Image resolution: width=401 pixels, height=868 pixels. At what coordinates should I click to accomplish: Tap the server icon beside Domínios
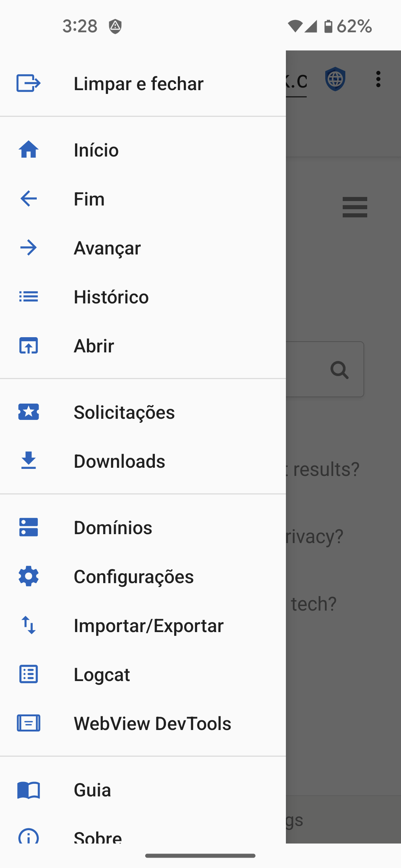[x=28, y=527]
